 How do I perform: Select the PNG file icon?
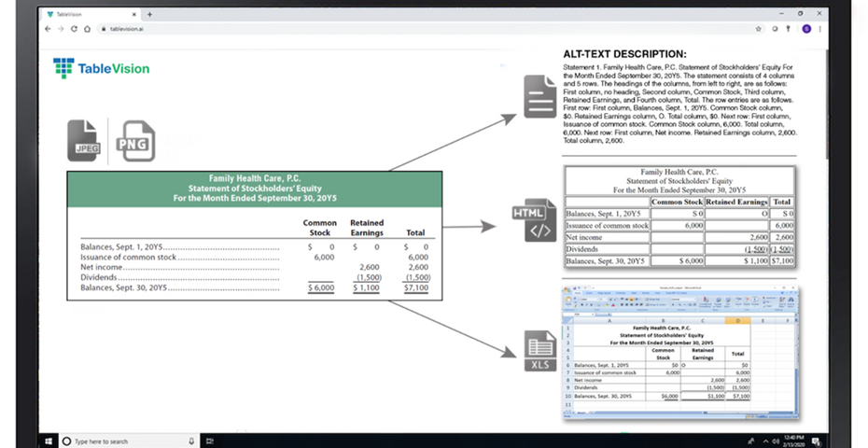coord(135,141)
